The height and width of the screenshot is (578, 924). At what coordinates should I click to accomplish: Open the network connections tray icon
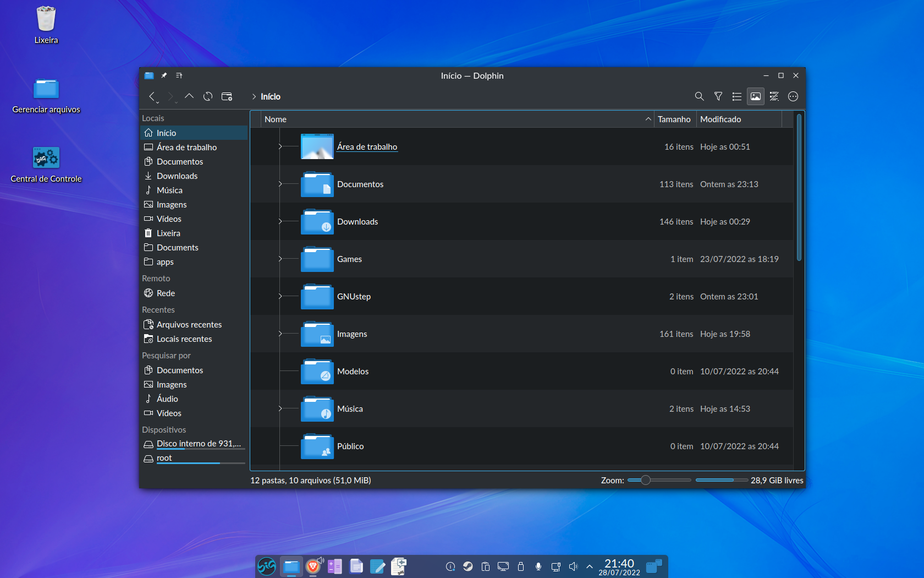point(556,566)
